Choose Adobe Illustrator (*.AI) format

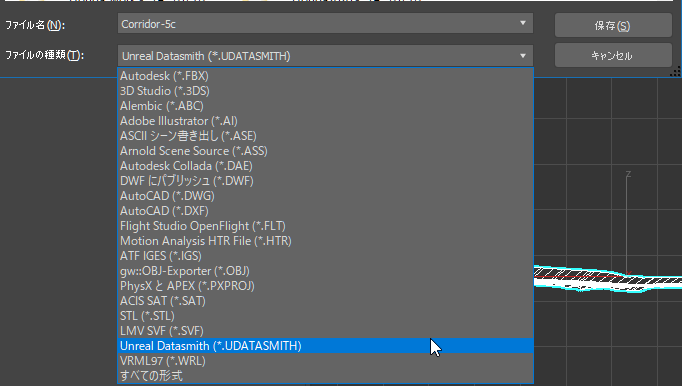pos(325,121)
